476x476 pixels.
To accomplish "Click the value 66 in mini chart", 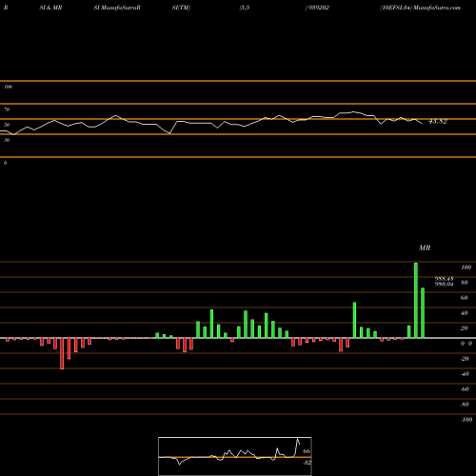I will (307, 451).
